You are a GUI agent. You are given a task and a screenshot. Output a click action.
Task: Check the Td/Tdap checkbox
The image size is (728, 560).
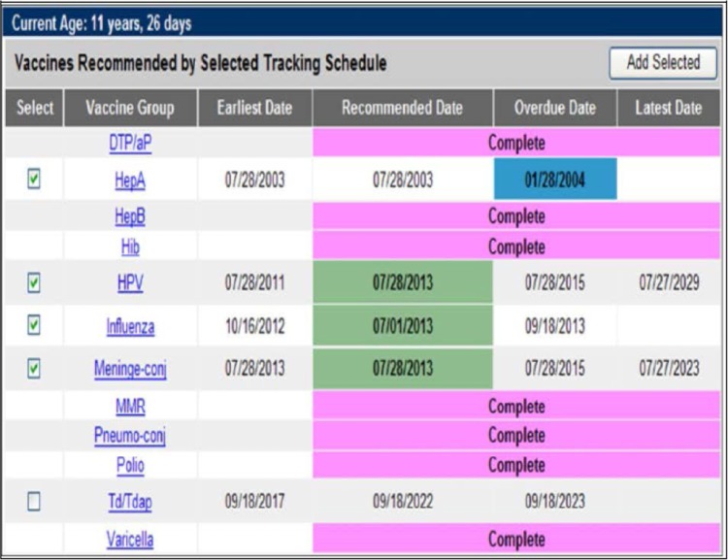point(35,501)
